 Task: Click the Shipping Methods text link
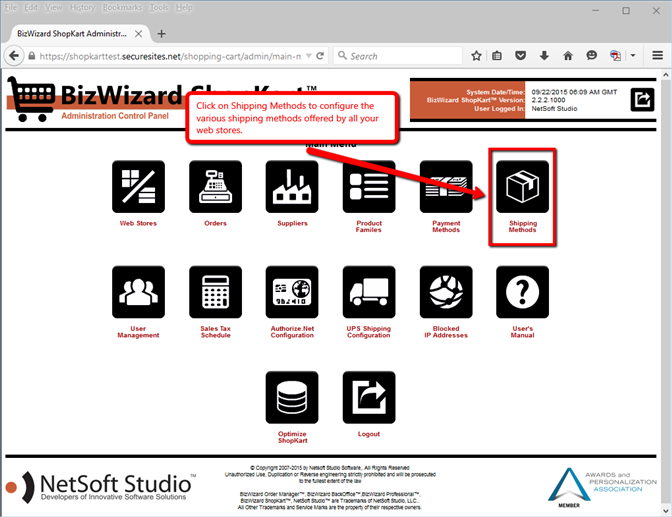(522, 226)
